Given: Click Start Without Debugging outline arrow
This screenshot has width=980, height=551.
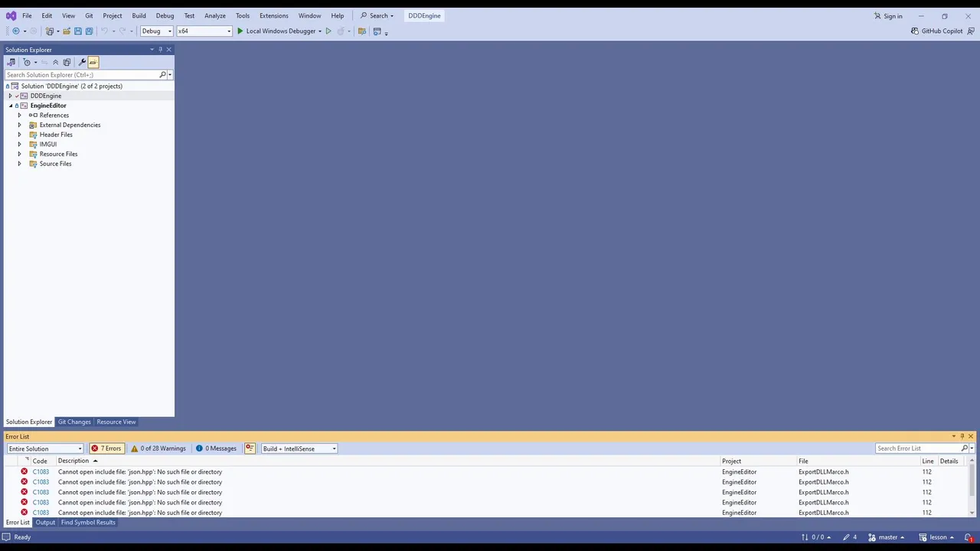Looking at the screenshot, I should click(x=328, y=31).
